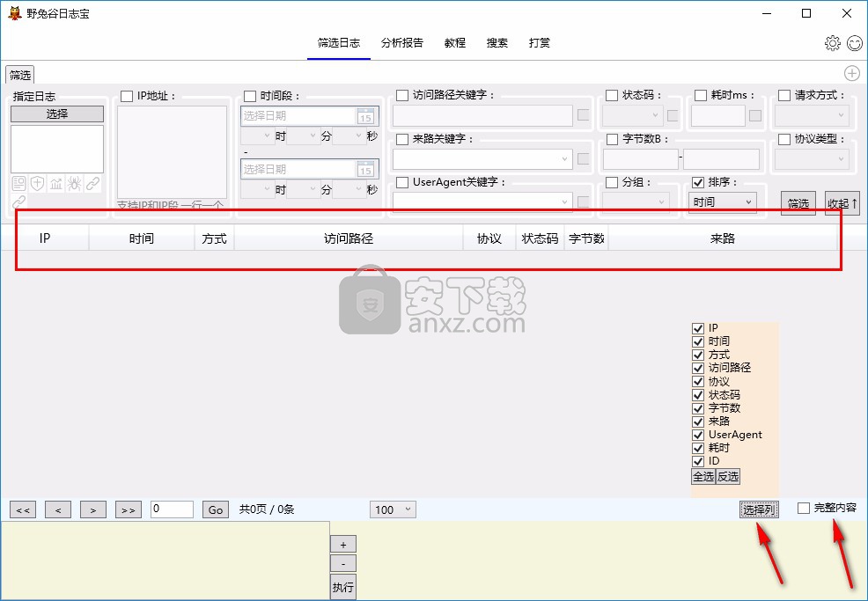Enable the 请求方式 checkbox
868x601 pixels.
pyautogui.click(x=784, y=95)
